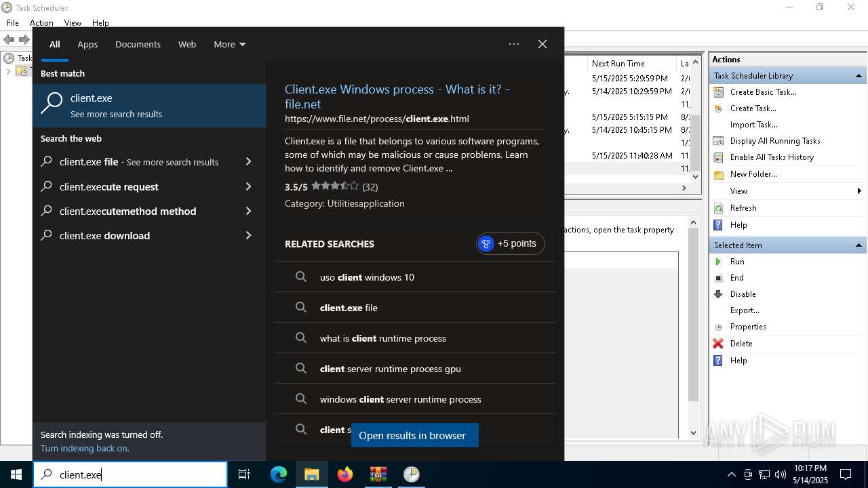
Task: Show hidden tray icons chevron
Action: (x=731, y=474)
